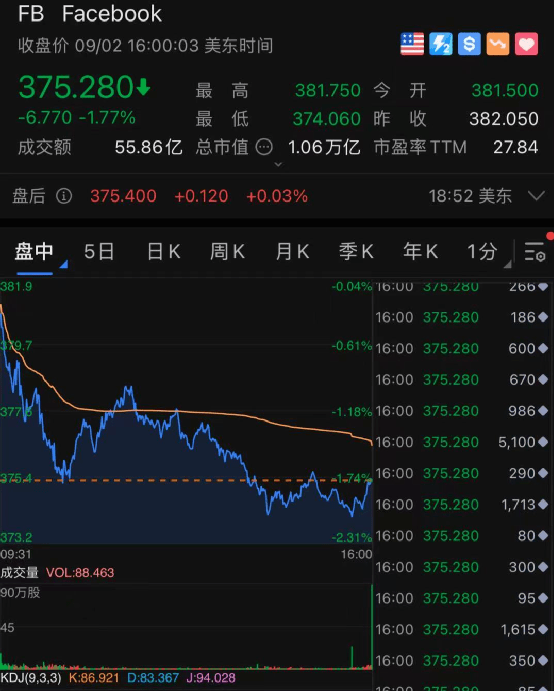Tap the blue lightning level-2 icon
Image resolution: width=554 pixels, height=691 pixels.
click(441, 44)
